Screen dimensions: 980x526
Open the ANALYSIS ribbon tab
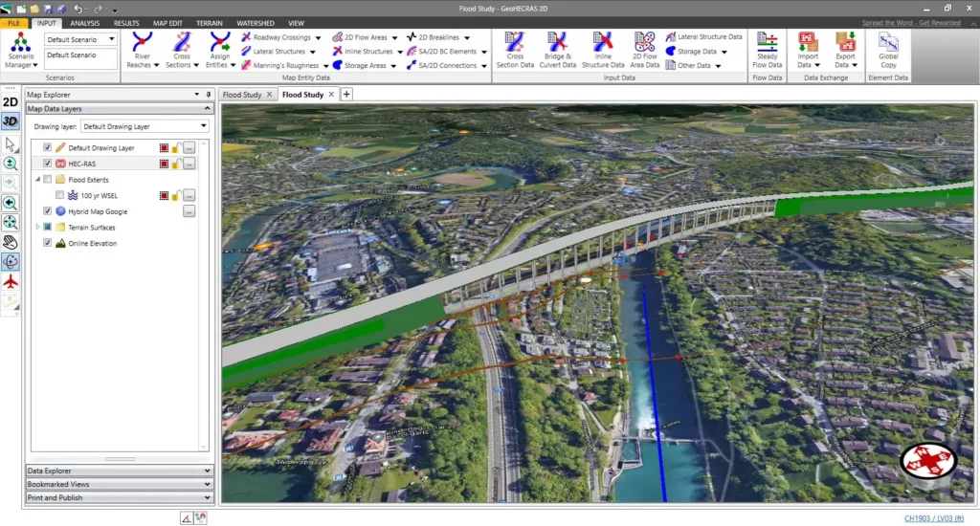(84, 22)
